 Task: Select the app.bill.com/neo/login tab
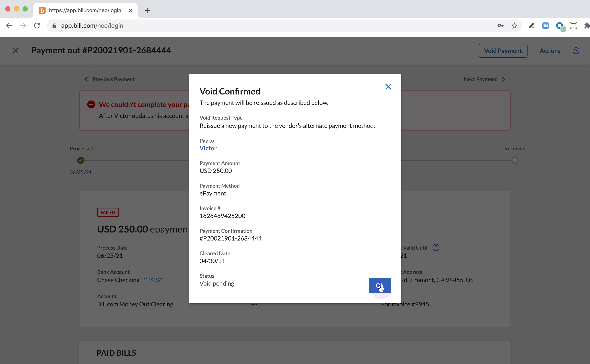pos(85,10)
